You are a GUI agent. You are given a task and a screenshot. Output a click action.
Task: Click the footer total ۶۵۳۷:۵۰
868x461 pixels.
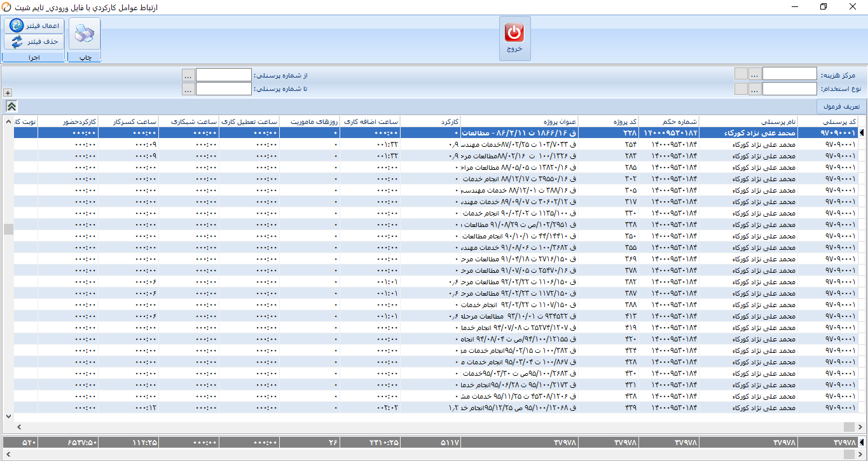pos(68,442)
